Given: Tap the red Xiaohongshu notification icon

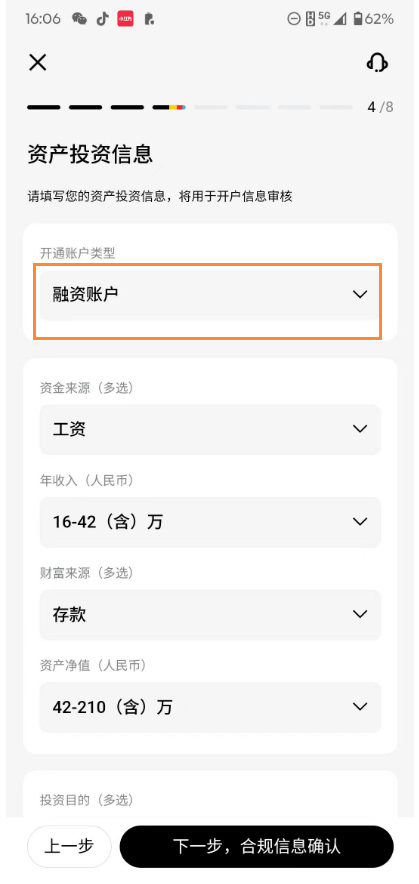Looking at the screenshot, I should [x=125, y=19].
